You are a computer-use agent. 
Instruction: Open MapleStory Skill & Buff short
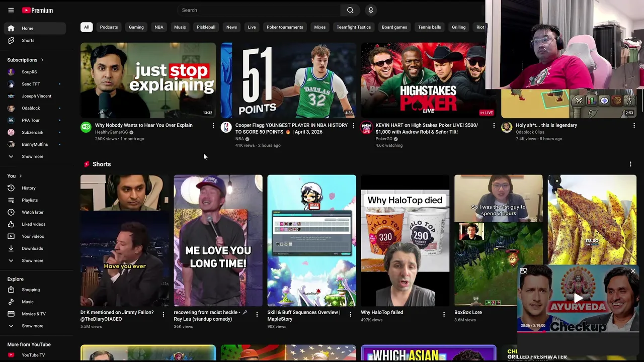pyautogui.click(x=311, y=240)
